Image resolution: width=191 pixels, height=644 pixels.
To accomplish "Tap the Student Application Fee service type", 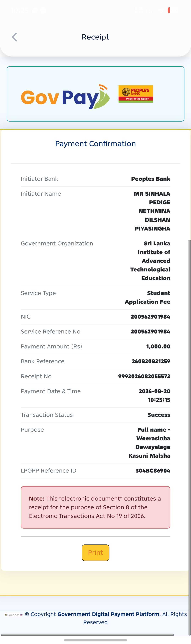I will tap(147, 297).
